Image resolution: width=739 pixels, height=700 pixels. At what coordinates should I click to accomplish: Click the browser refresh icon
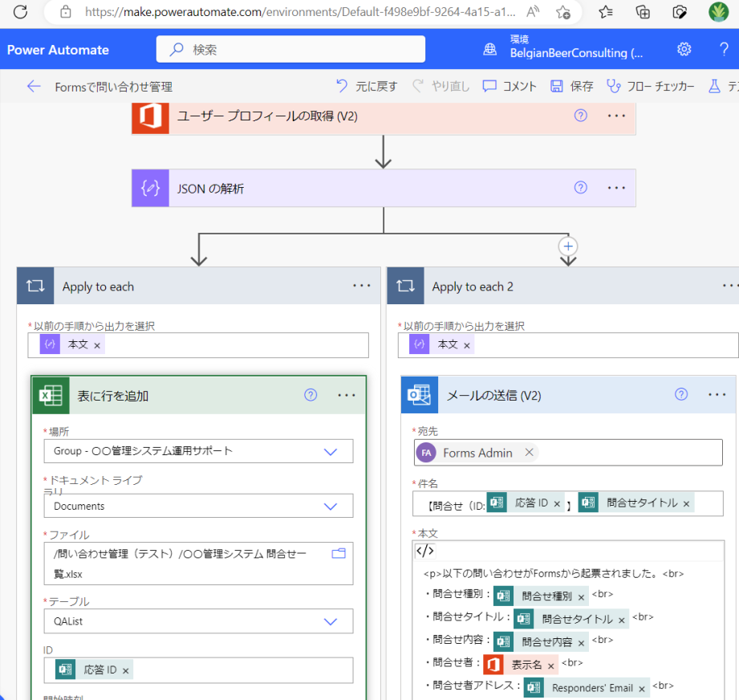pos(20,12)
